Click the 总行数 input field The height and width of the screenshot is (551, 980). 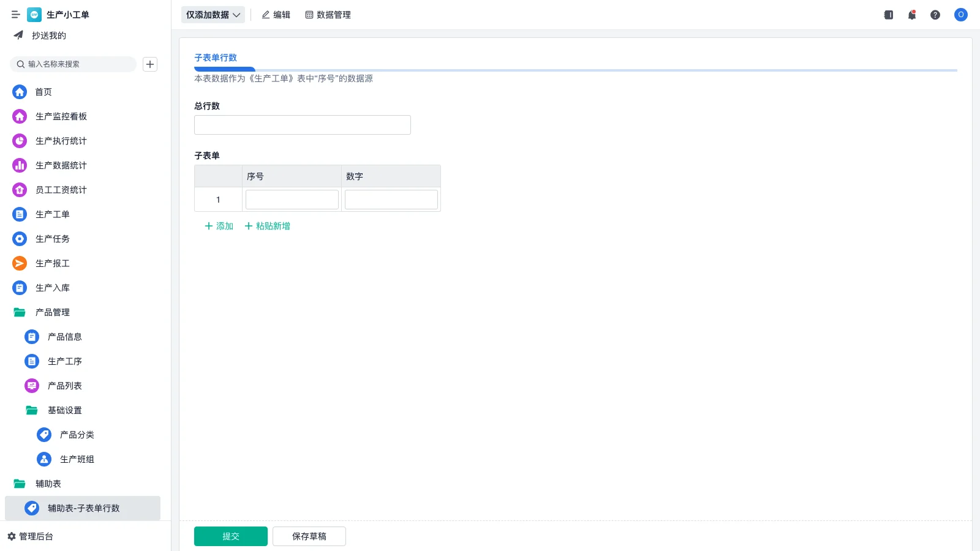point(302,125)
